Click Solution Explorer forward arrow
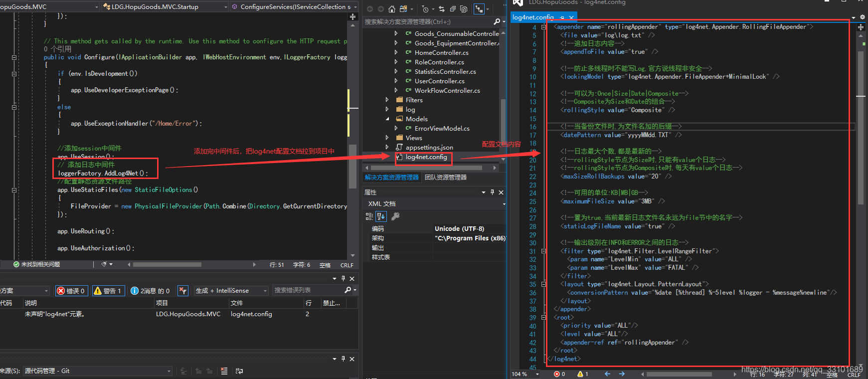Screen dimensions: 868x379 [x=380, y=9]
